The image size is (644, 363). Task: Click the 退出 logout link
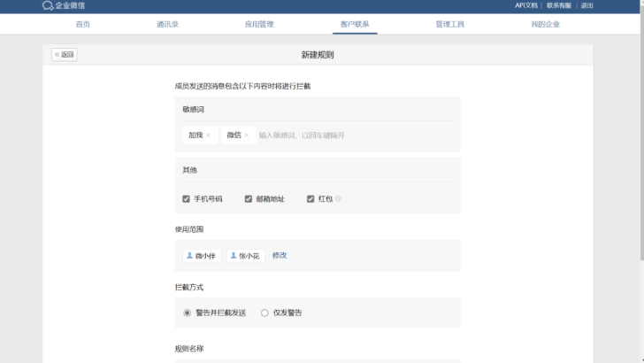click(586, 5)
